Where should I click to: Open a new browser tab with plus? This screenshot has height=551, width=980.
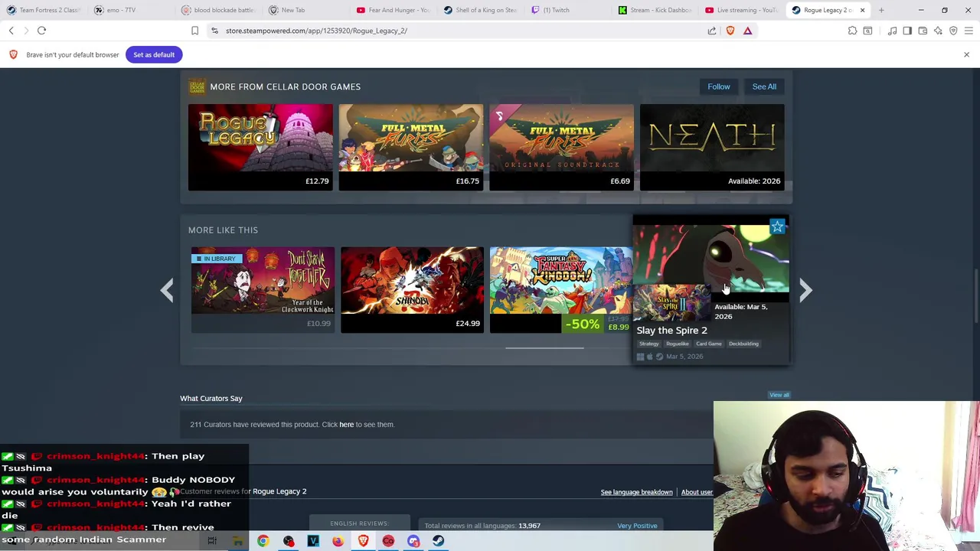pyautogui.click(x=881, y=10)
